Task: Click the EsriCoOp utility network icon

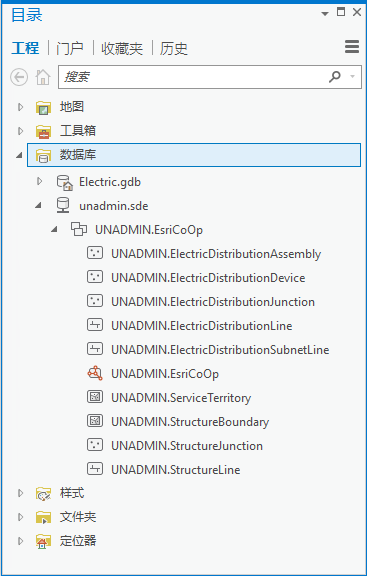Action: point(95,373)
